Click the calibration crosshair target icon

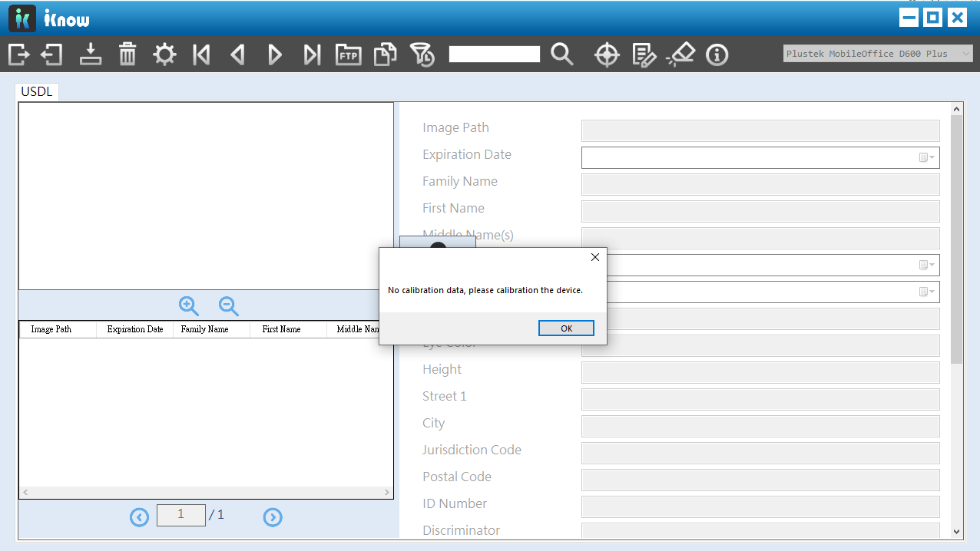tap(607, 54)
